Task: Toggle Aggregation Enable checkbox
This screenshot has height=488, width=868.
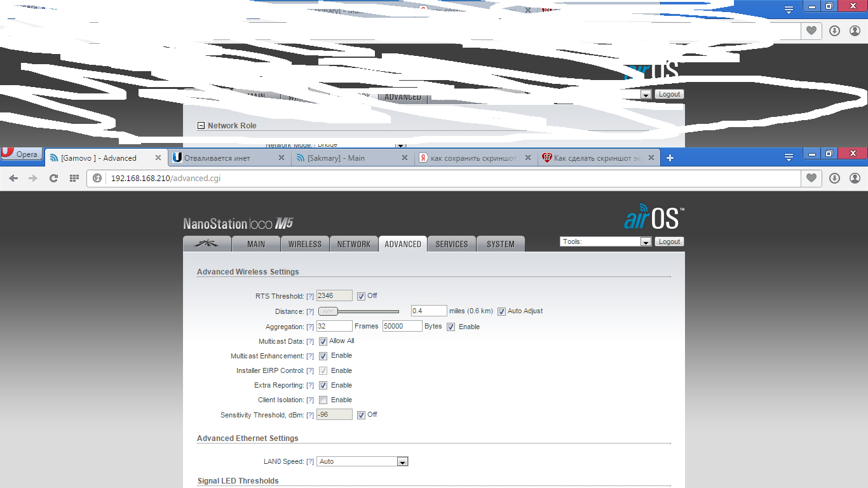Action: [x=451, y=327]
